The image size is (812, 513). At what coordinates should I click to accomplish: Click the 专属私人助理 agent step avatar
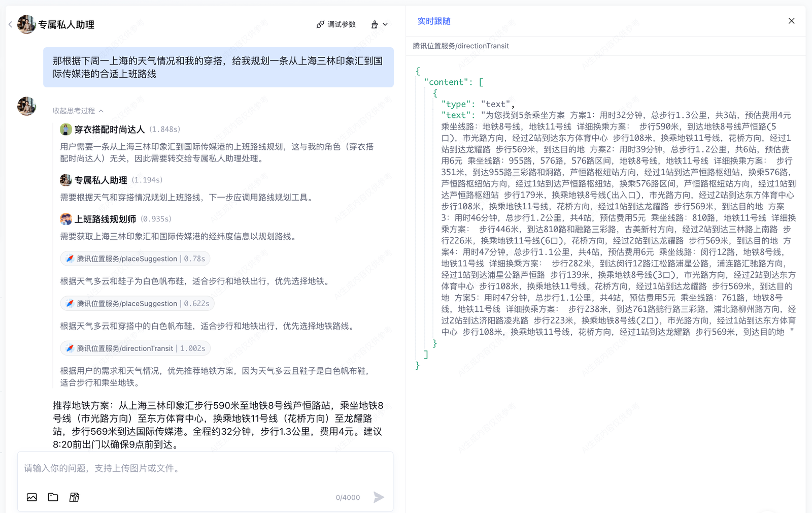point(66,180)
